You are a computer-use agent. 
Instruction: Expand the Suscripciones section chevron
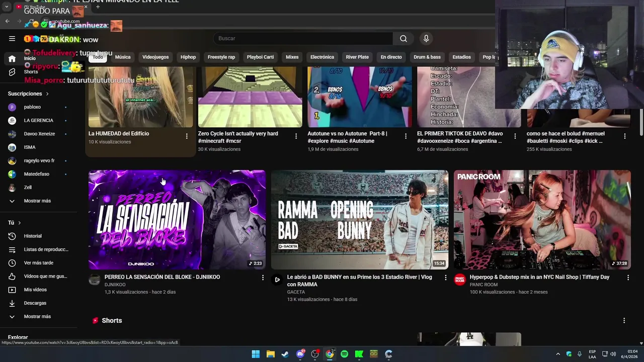coord(47,94)
